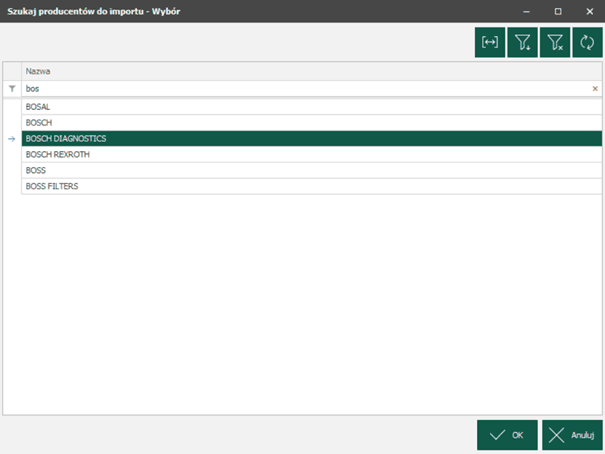
Task: Click the Nazwa column header
Action: [311, 71]
